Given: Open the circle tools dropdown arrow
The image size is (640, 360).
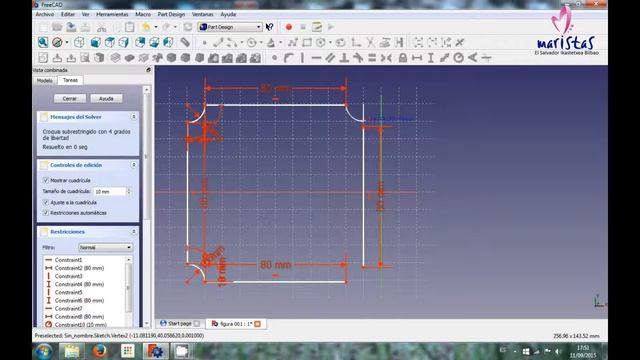Looking at the screenshot, I should (x=261, y=42).
